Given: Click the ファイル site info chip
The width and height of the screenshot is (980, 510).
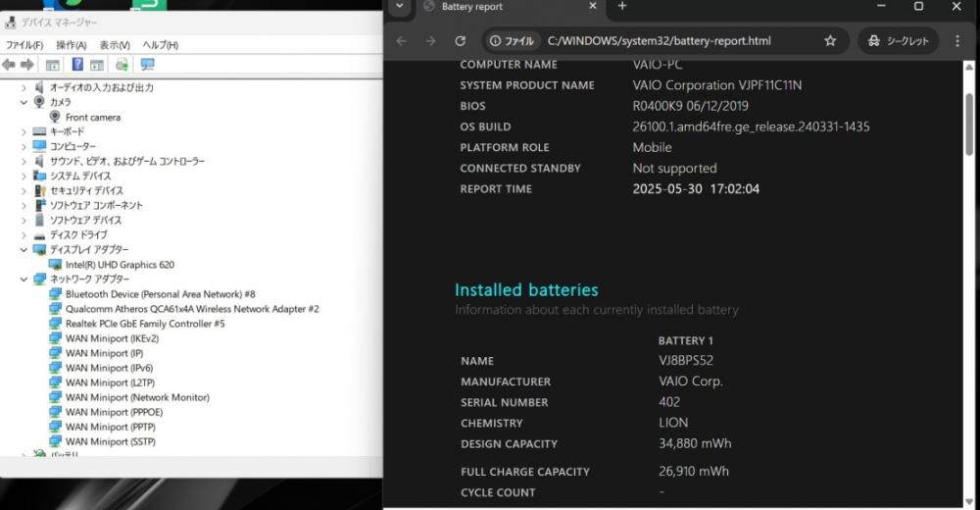Looking at the screenshot, I should click(x=512, y=40).
